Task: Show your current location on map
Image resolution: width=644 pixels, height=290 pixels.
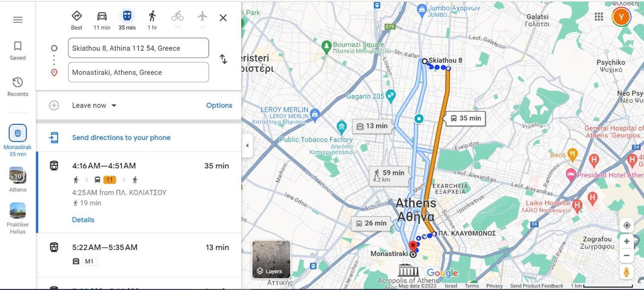Action: [x=627, y=225]
